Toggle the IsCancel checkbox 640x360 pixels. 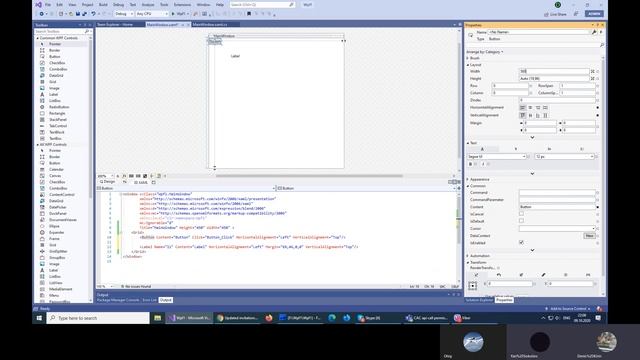click(521, 213)
